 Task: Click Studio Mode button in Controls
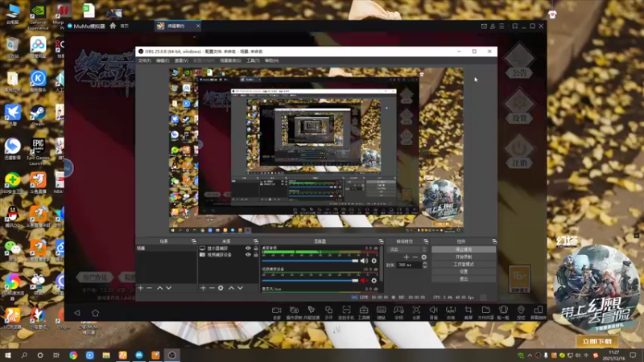click(x=464, y=265)
